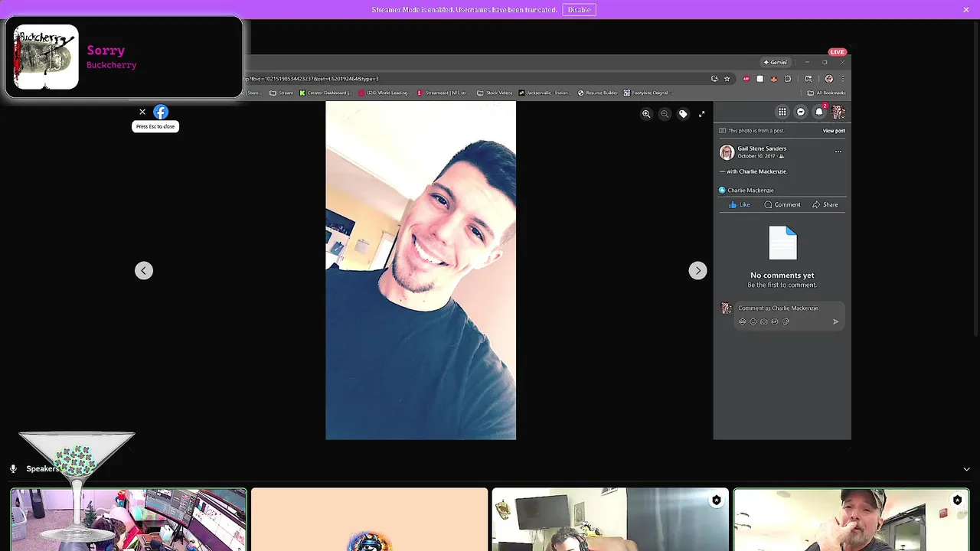The width and height of the screenshot is (980, 551).
Task: Send the comment arrow icon
Action: [835, 321]
